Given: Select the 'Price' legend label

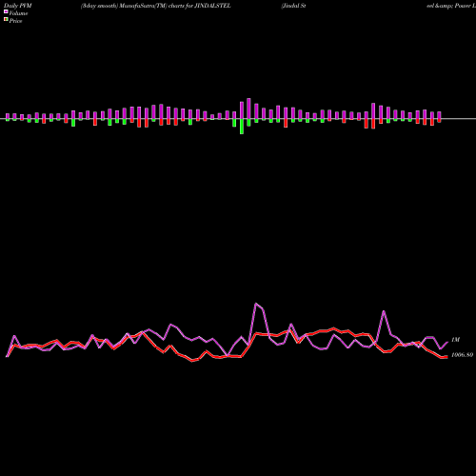Looking at the screenshot, I should point(15,21).
